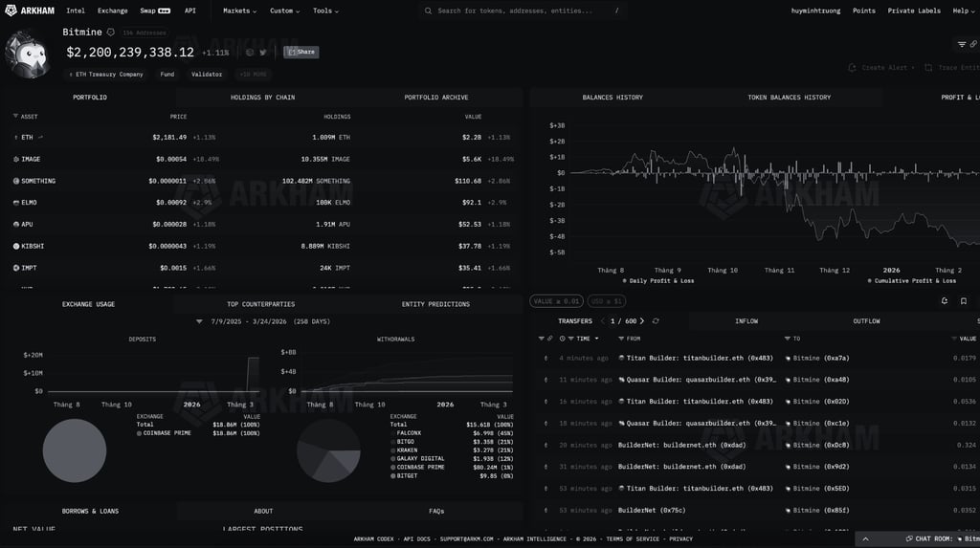Click the clock icon in the TIME column header

(563, 339)
